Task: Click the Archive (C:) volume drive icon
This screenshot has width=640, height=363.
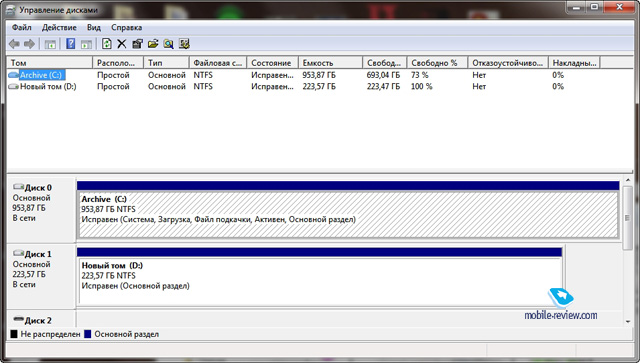Action: 13,75
